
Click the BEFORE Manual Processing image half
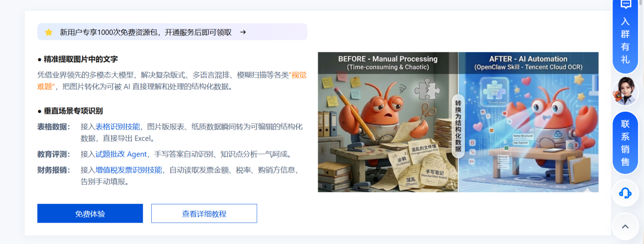tap(388, 122)
